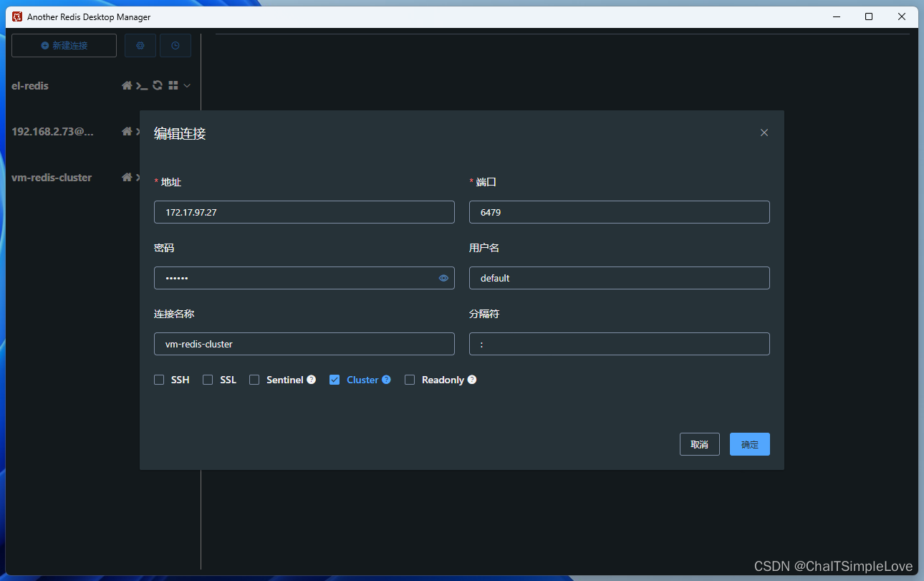Screen dimensions: 924x581
Task: Focus the username field with default
Action: coord(620,278)
